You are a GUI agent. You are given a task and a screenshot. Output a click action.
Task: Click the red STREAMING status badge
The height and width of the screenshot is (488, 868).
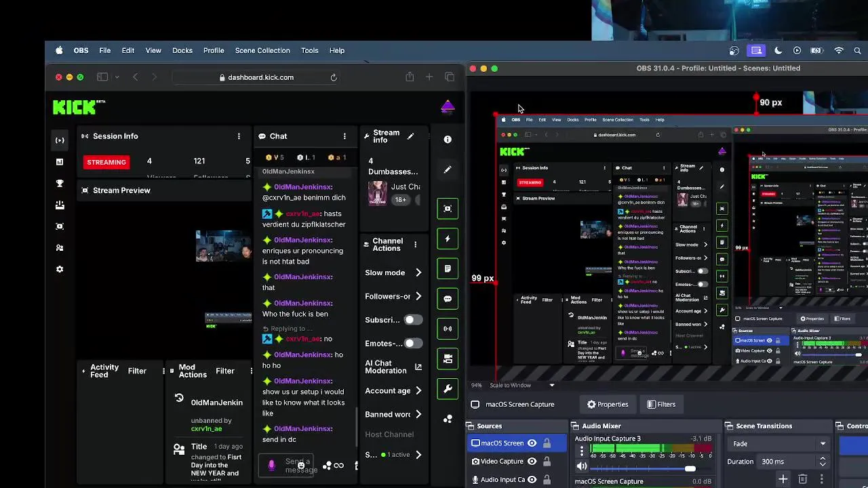coord(106,162)
